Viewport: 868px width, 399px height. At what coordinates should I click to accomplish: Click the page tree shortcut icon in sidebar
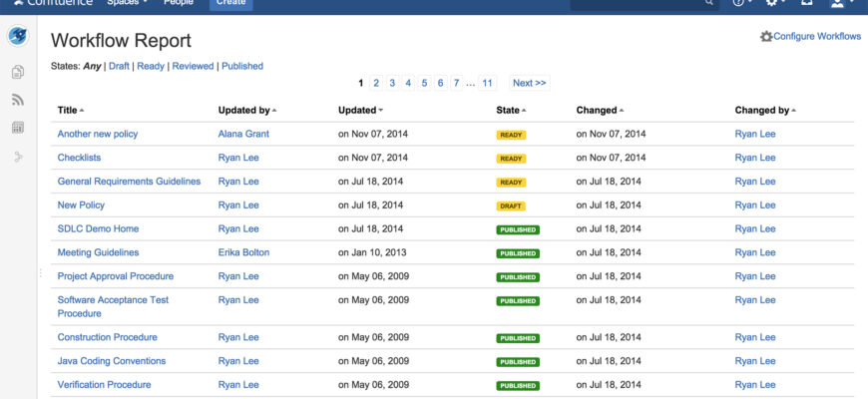[x=18, y=157]
